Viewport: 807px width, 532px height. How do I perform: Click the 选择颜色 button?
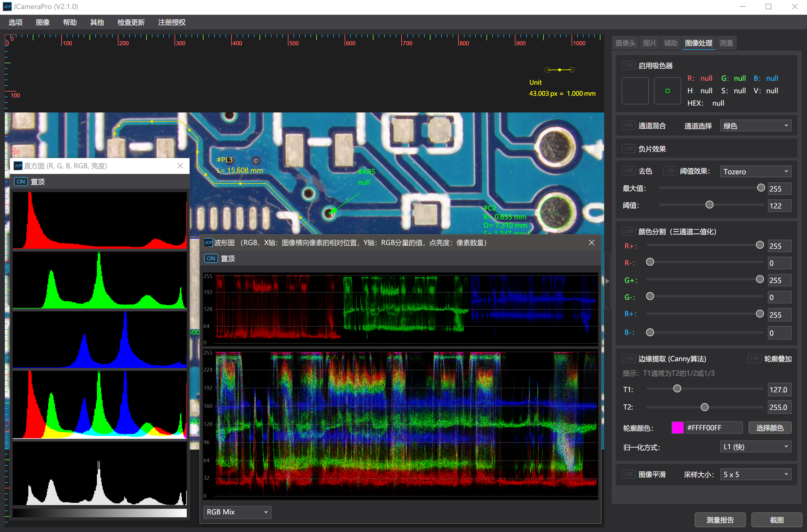tap(770, 428)
